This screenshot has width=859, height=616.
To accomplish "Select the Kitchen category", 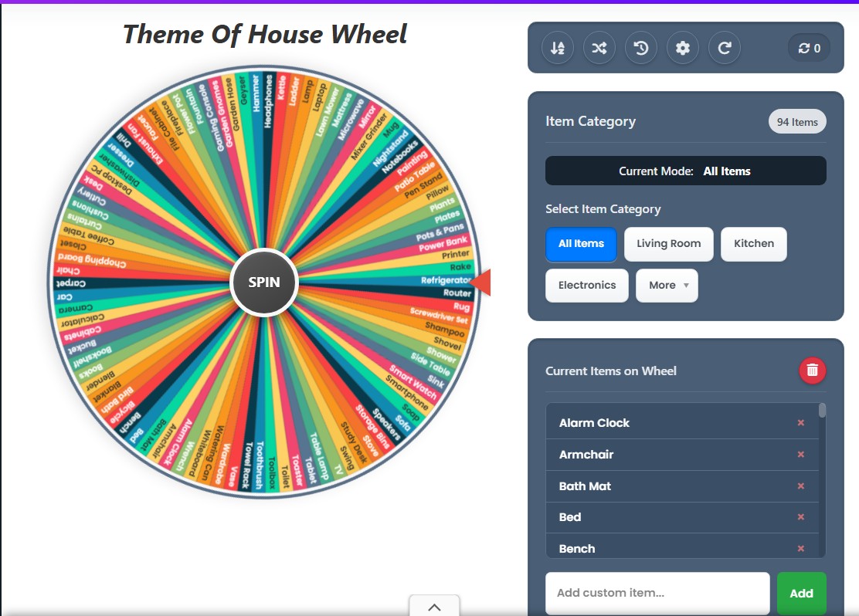I will (754, 244).
